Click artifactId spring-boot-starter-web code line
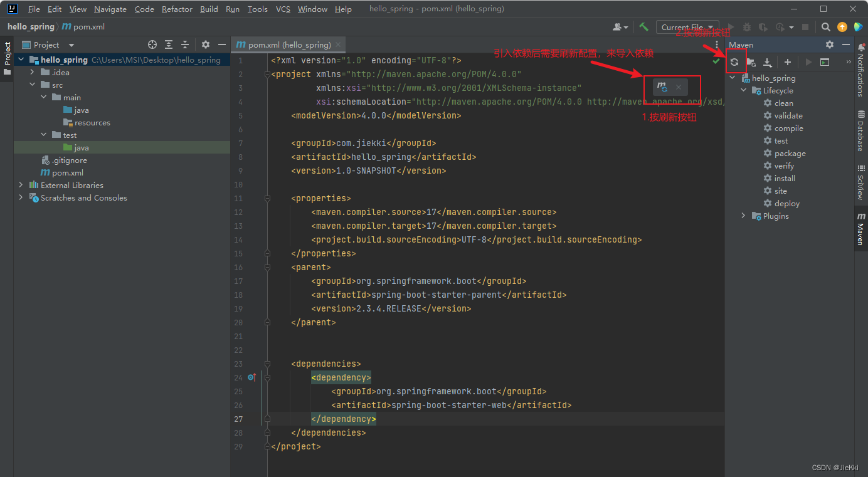This screenshot has height=477, width=868. 452,405
